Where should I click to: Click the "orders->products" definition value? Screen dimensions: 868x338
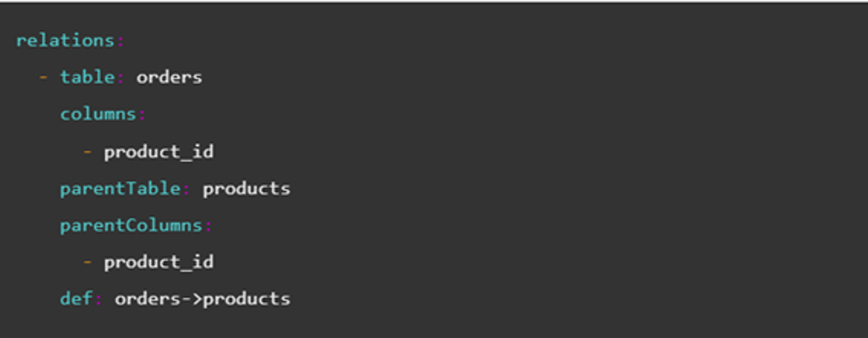[203, 299]
